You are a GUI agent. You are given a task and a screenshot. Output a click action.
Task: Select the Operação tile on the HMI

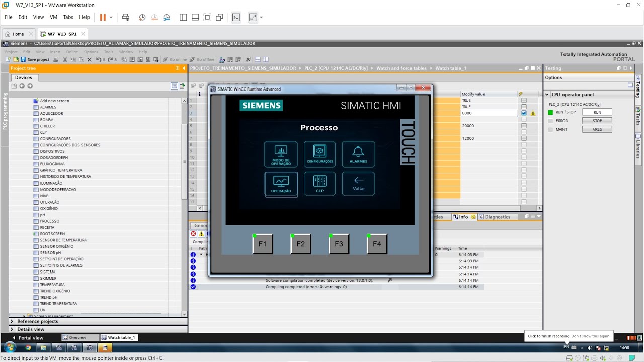click(281, 184)
